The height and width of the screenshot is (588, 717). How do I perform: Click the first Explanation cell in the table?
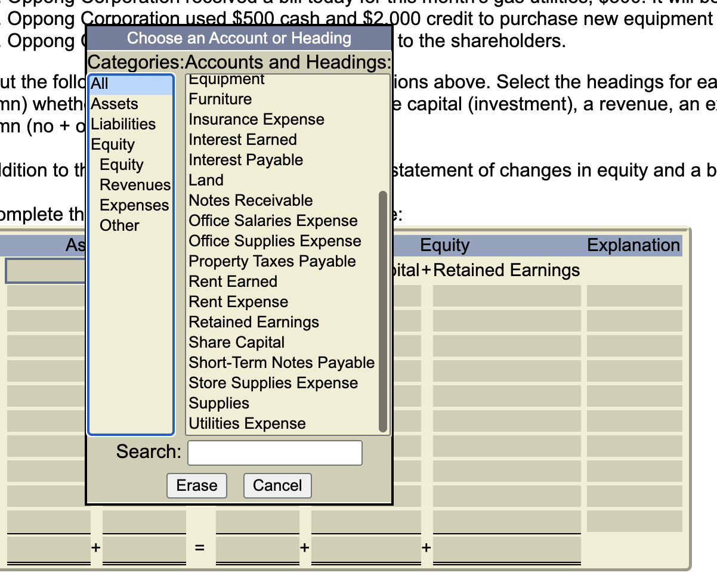click(634, 296)
